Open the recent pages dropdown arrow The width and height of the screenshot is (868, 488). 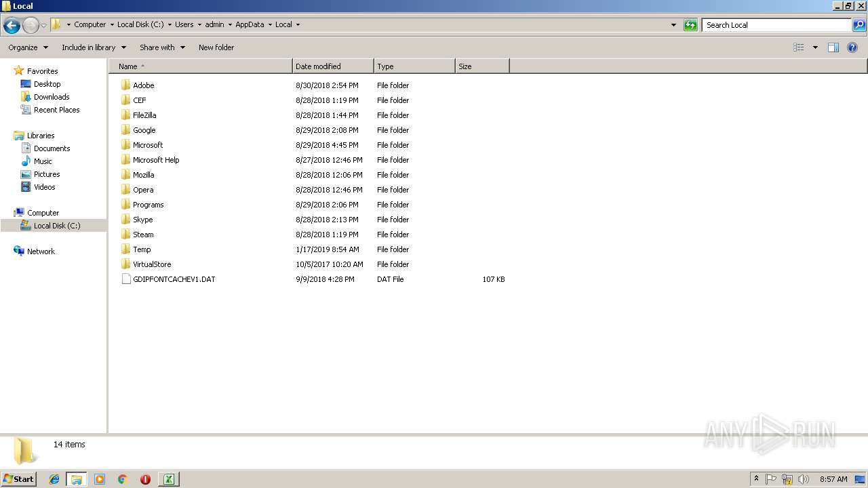point(43,26)
